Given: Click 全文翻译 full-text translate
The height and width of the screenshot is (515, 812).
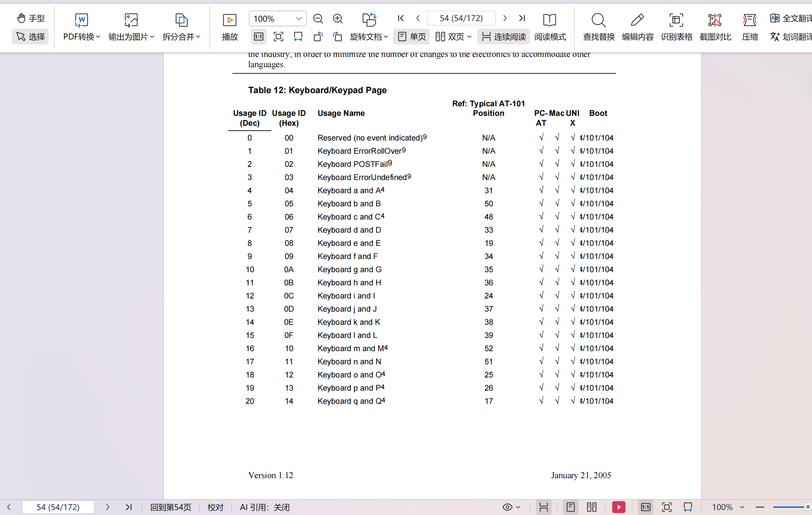Looking at the screenshot, I should point(790,18).
